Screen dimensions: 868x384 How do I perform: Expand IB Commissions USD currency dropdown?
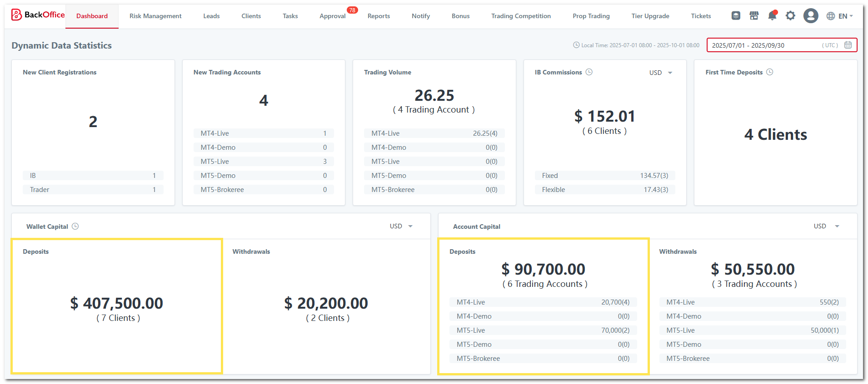pyautogui.click(x=661, y=73)
